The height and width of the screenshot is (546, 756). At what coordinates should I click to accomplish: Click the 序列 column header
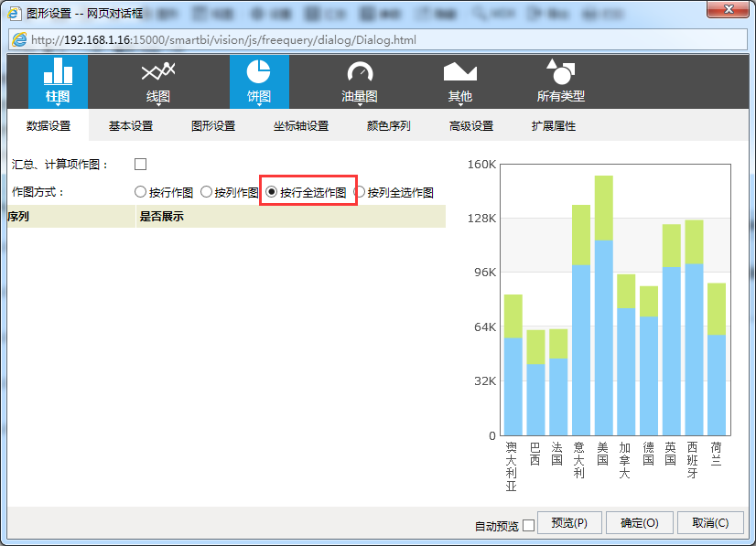(x=71, y=217)
